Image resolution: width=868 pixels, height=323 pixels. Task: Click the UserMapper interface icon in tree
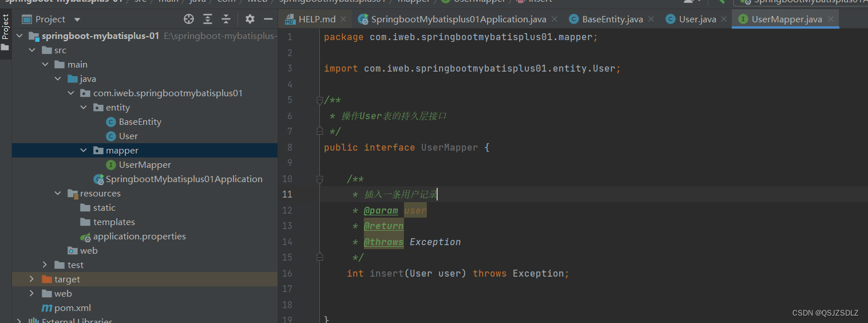[111, 165]
